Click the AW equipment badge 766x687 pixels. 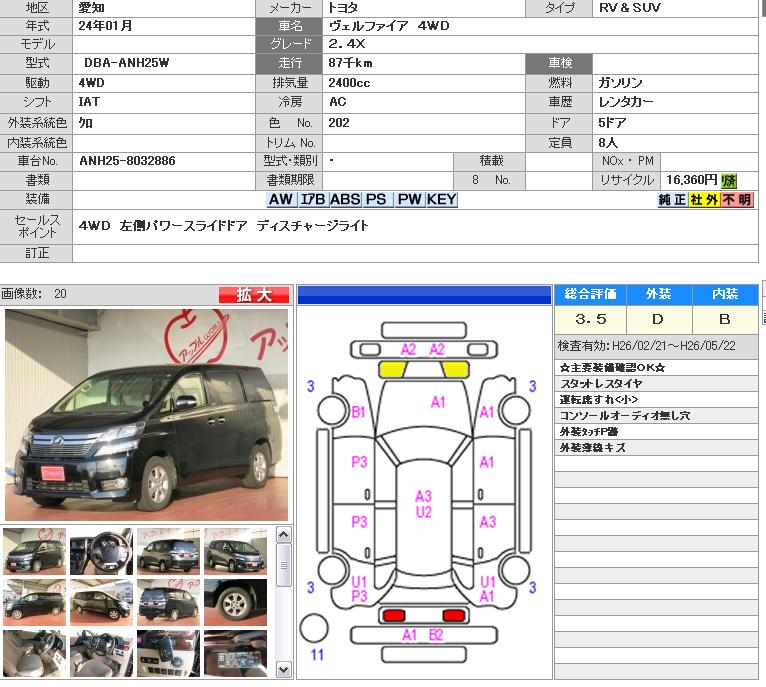coord(281,199)
